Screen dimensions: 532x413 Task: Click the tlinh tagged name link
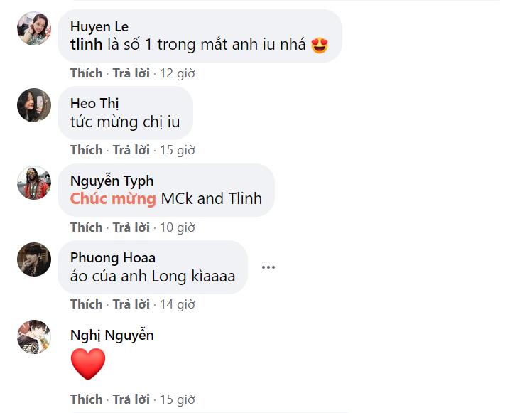[x=86, y=45]
